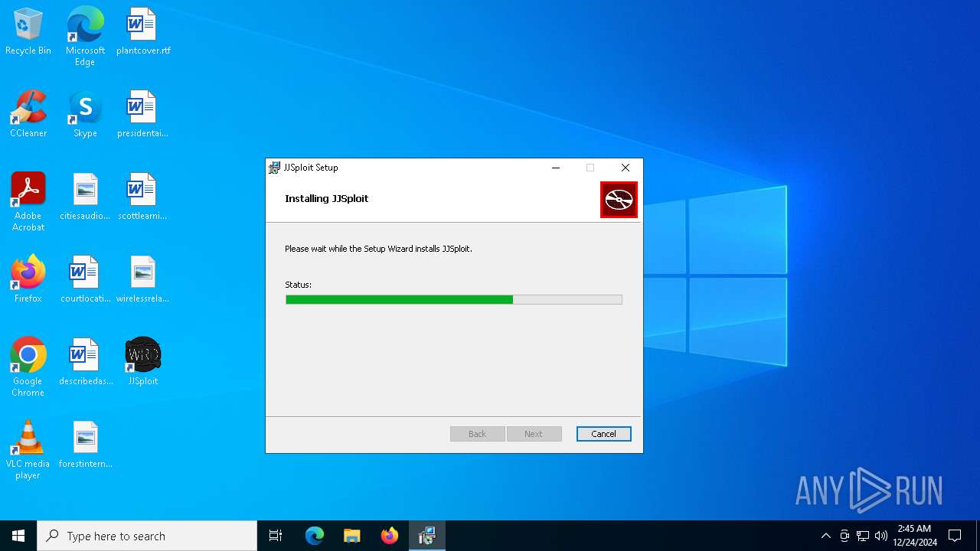
Task: Select the JJSploit desktop shortcut
Action: (142, 363)
